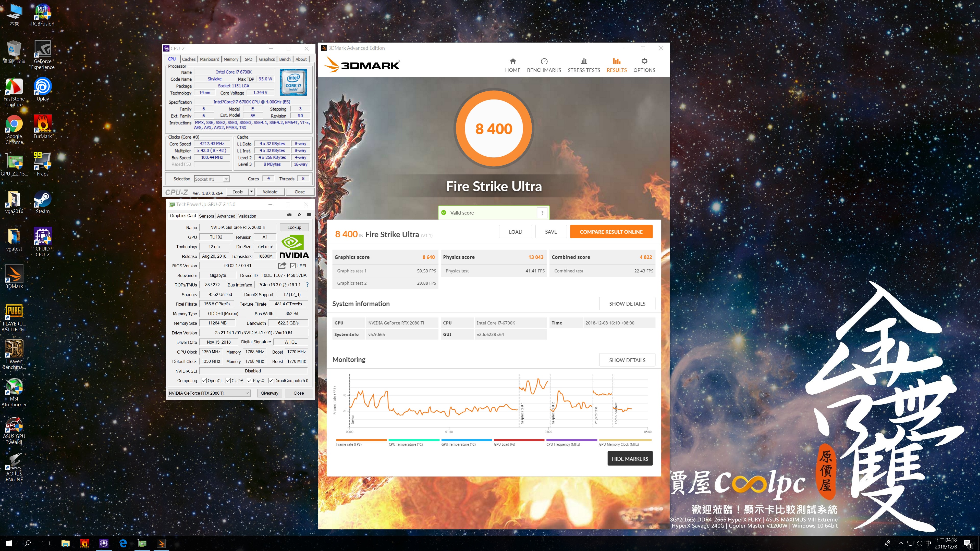Open Microsoft Edge from taskbar

pos(123,543)
